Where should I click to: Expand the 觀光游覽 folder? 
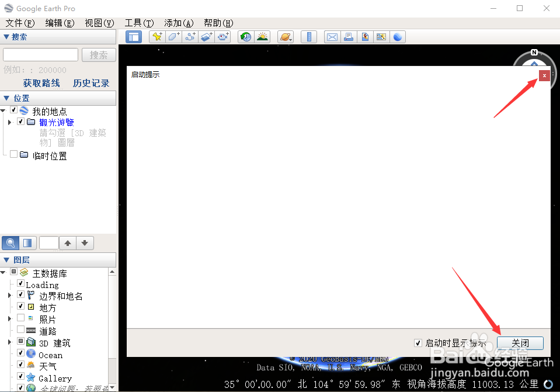[x=10, y=122]
